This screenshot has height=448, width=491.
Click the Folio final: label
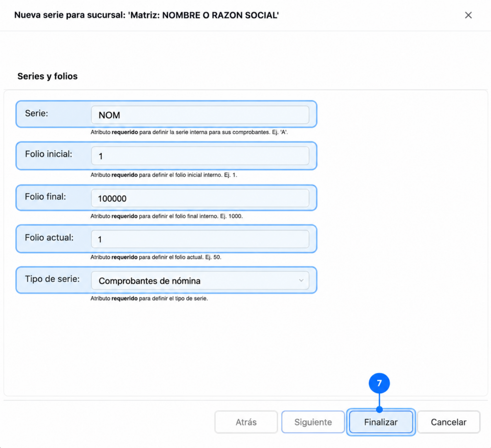click(46, 197)
